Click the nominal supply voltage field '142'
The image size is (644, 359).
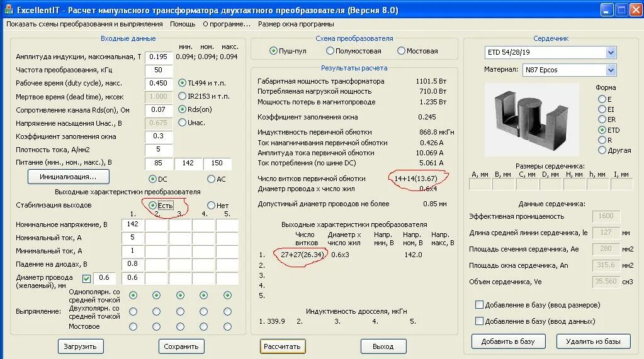(x=188, y=163)
